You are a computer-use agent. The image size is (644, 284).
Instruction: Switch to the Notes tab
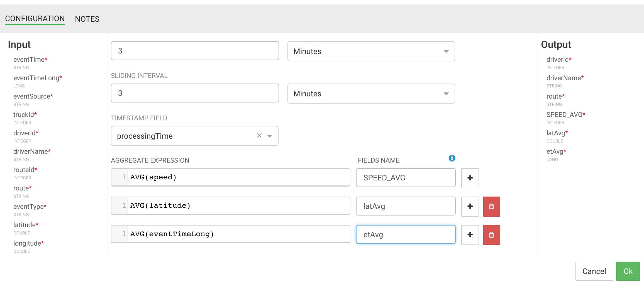coord(87,19)
